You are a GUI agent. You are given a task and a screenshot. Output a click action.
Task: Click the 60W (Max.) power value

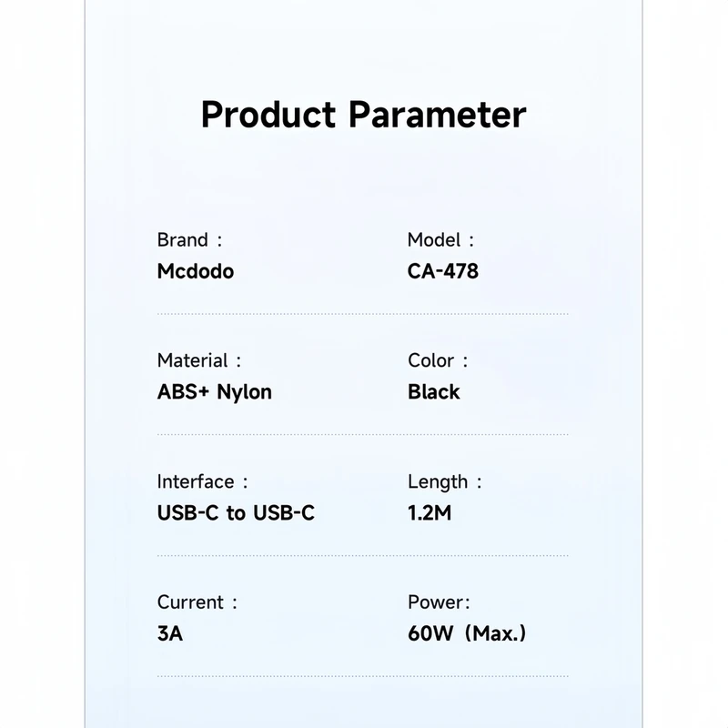[x=467, y=633]
